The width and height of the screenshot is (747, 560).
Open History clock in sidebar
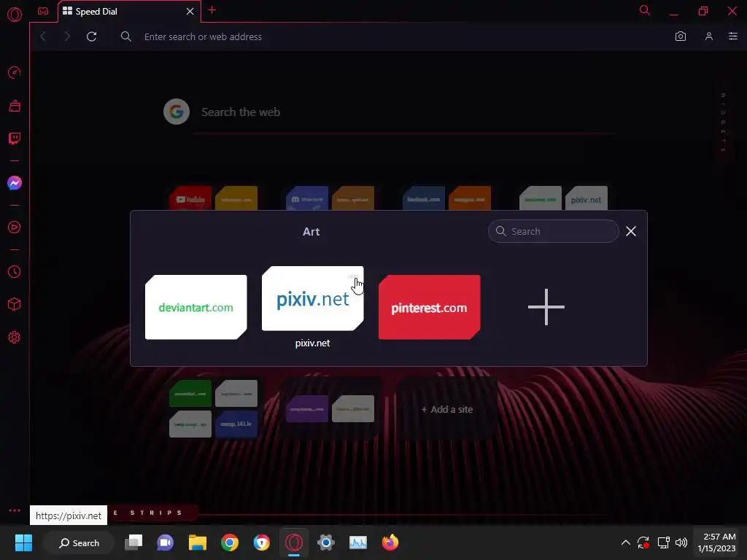tap(15, 271)
